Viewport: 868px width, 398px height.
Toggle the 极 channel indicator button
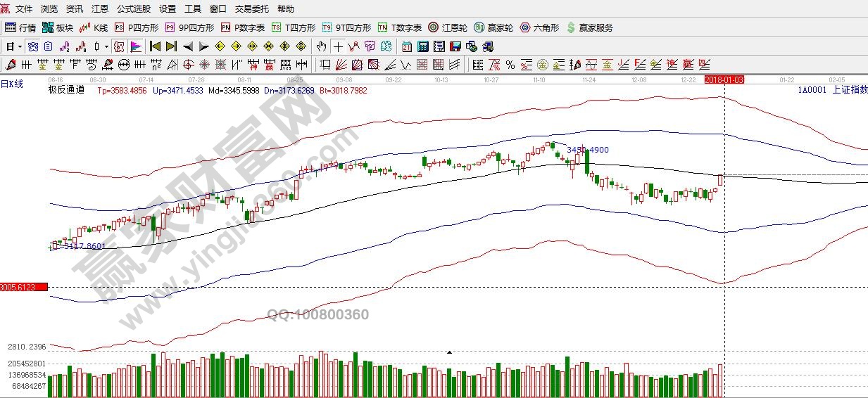point(118,46)
